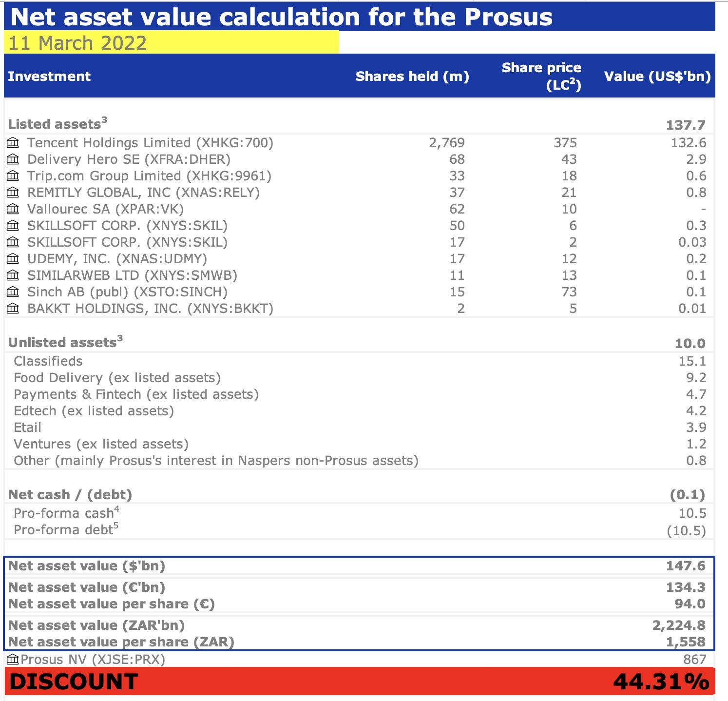Select 'Edtech (ex listed assets)' row label

tap(94, 411)
